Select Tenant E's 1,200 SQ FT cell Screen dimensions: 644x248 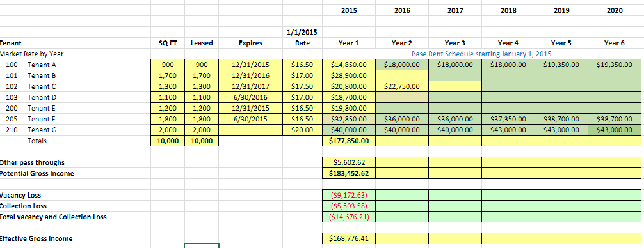[168, 108]
